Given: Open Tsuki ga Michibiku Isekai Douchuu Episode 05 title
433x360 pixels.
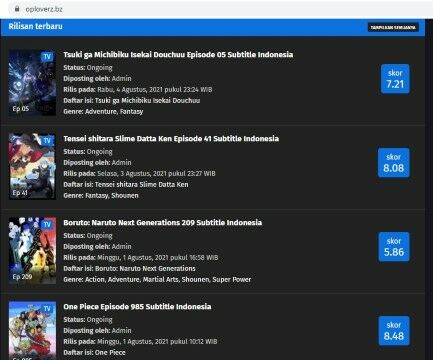Looking at the screenshot, I should 178,55.
